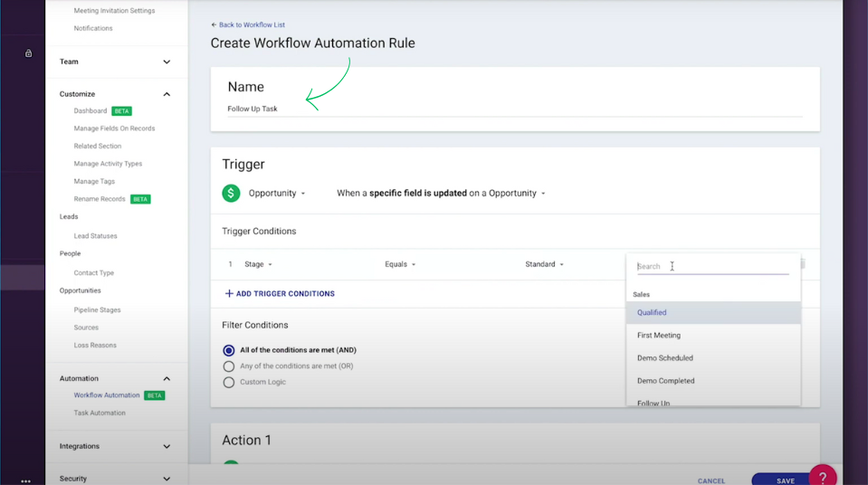
Task: Click the green dollar Opportunity icon
Action: pos(231,194)
